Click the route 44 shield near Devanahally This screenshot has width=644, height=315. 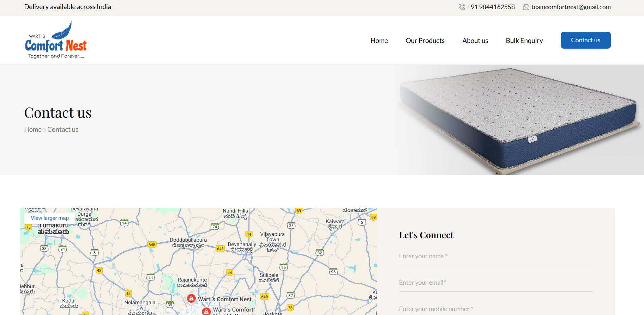[x=249, y=234]
